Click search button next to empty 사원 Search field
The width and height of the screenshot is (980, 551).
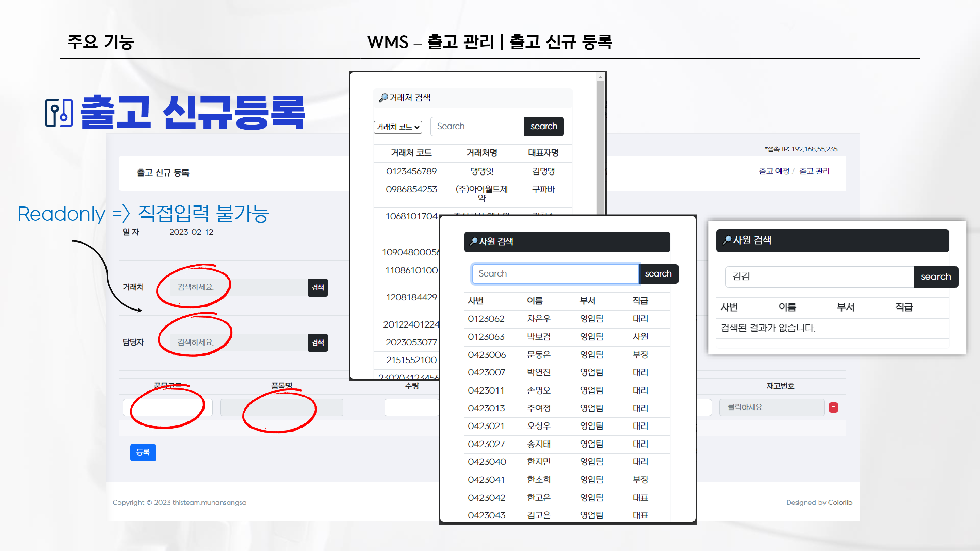tap(658, 274)
